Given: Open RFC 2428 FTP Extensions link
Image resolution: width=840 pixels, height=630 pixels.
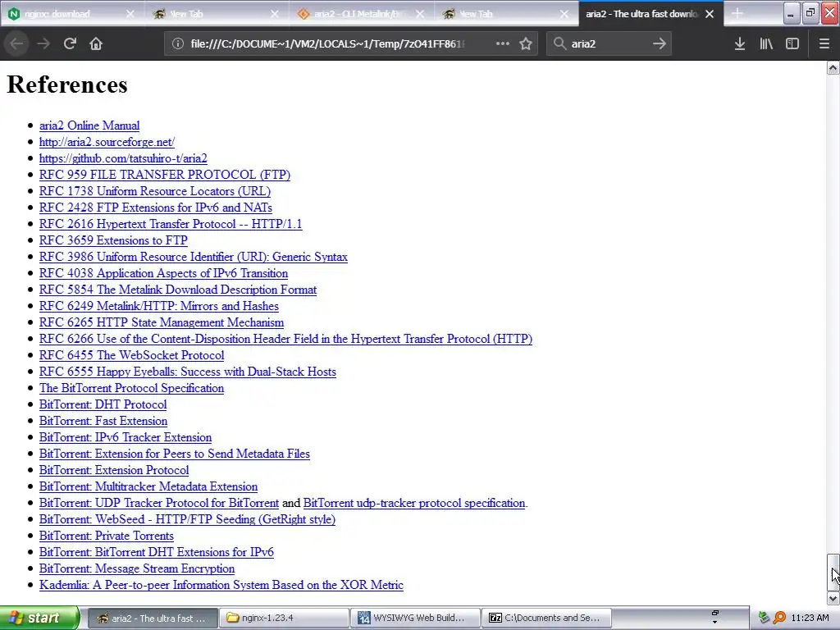Looking at the screenshot, I should [x=155, y=208].
